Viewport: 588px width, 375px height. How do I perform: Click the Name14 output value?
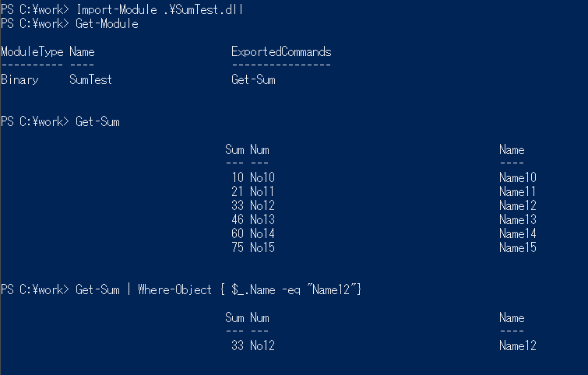click(518, 233)
